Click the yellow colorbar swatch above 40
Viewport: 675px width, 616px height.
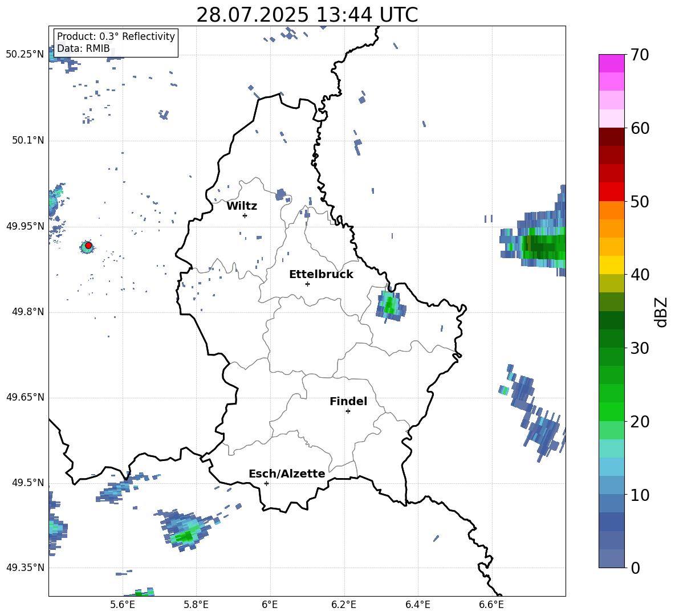click(611, 265)
